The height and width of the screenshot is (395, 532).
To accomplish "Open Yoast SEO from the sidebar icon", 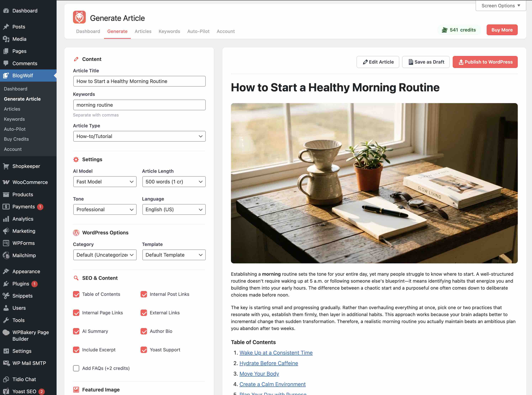I will [x=6, y=391].
